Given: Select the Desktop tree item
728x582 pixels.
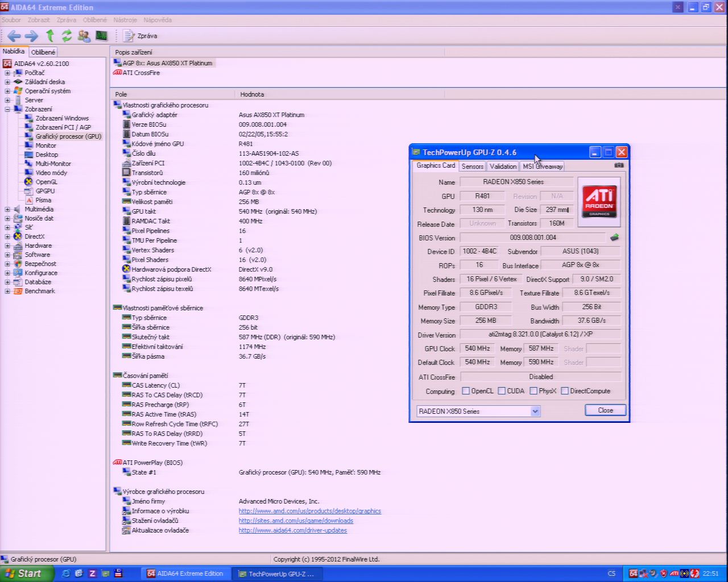Looking at the screenshot, I should pyautogui.click(x=47, y=155).
